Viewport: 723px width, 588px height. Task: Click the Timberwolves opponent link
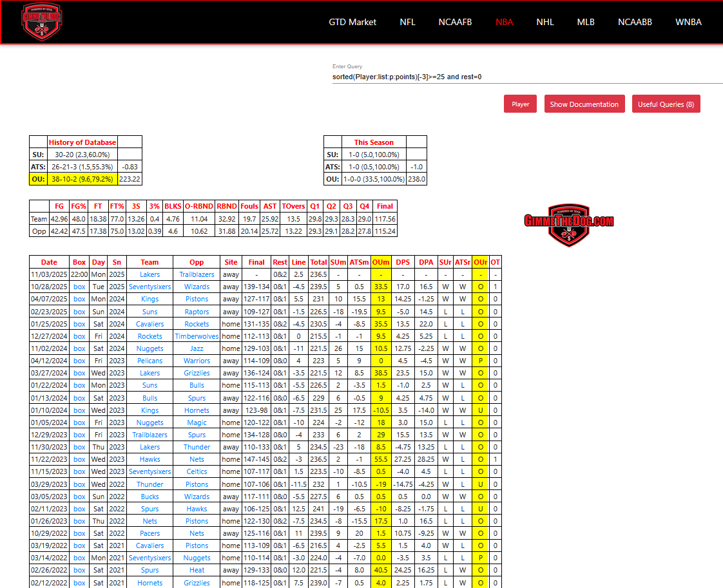[x=197, y=336]
